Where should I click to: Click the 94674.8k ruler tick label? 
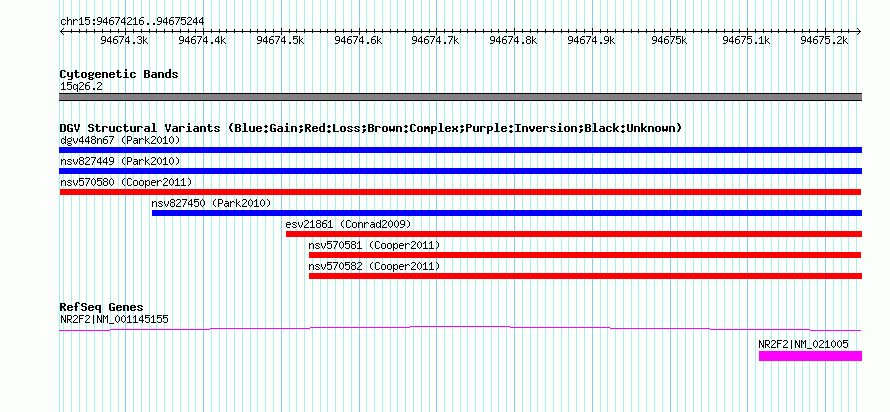pyautogui.click(x=514, y=40)
